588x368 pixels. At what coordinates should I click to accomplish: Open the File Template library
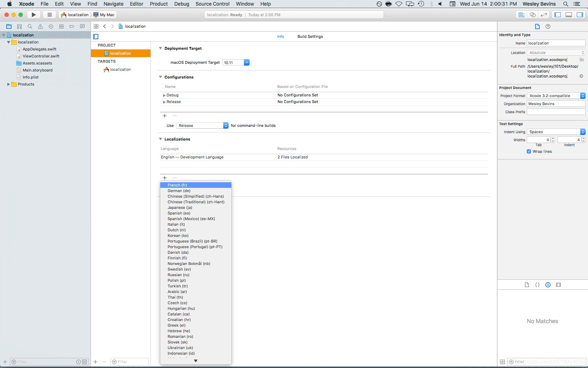click(527, 285)
